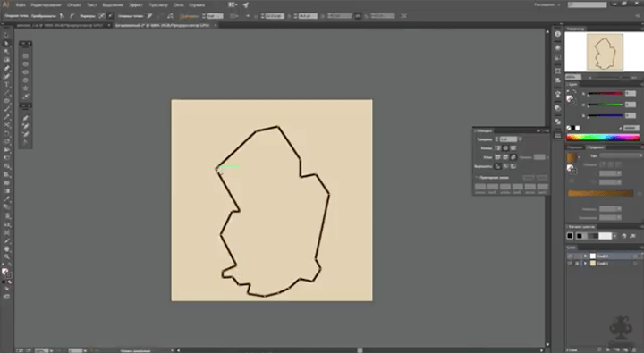Image resolution: width=644 pixels, height=353 pixels.
Task: Pick Rectangle tool in floating shape panel
Action: (x=25, y=55)
